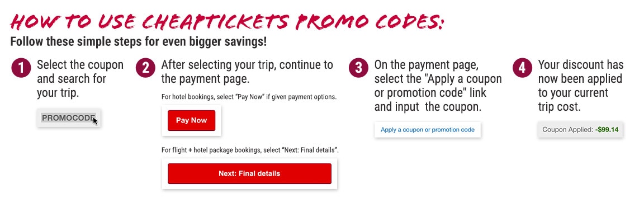Click the Next: Final details button
This screenshot has width=644, height=207.
(x=249, y=173)
